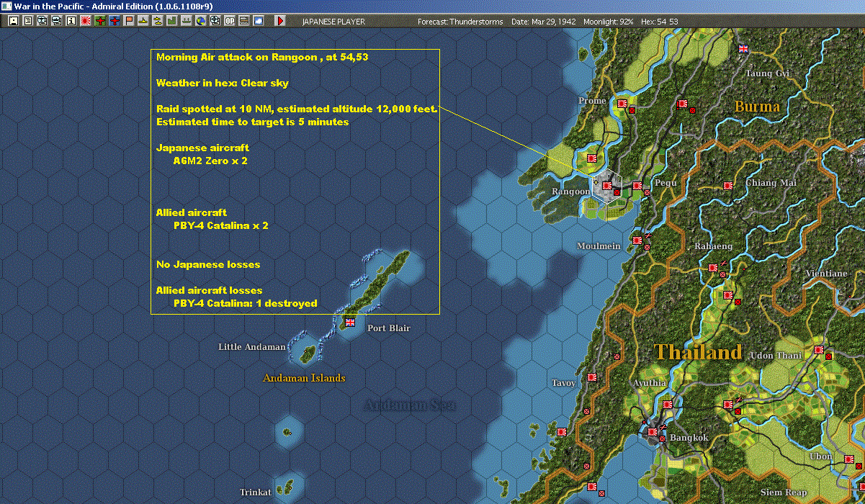Click the Thailand country label
Viewport: 865px width, 504px height.
[698, 352]
